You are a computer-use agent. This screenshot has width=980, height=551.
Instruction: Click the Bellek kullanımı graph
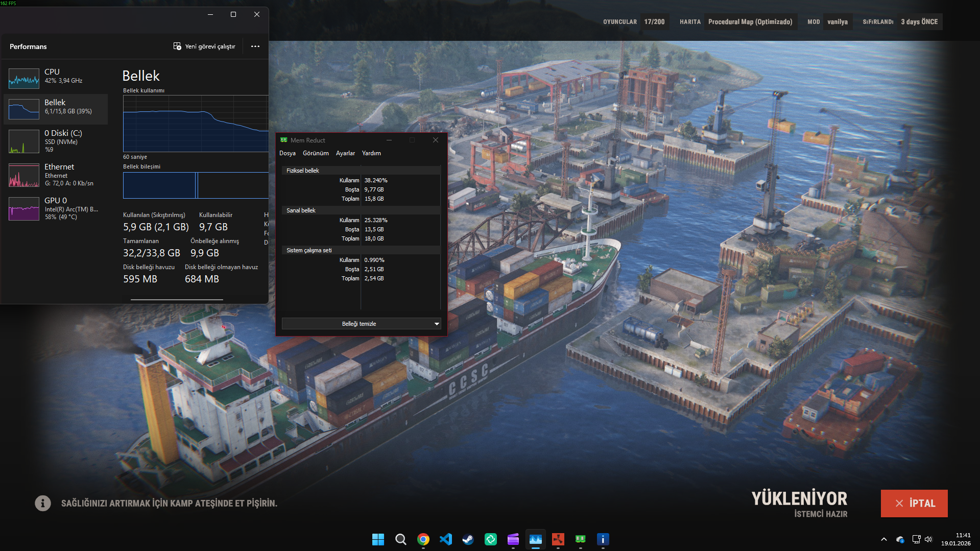tap(196, 124)
